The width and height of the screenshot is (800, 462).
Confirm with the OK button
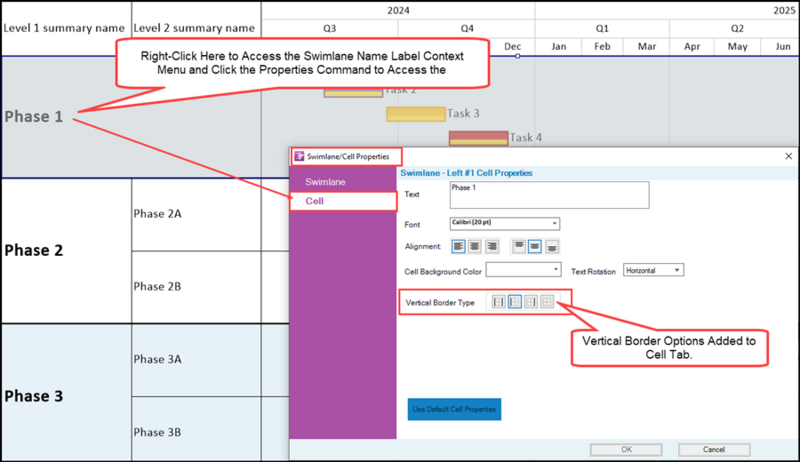(626, 449)
